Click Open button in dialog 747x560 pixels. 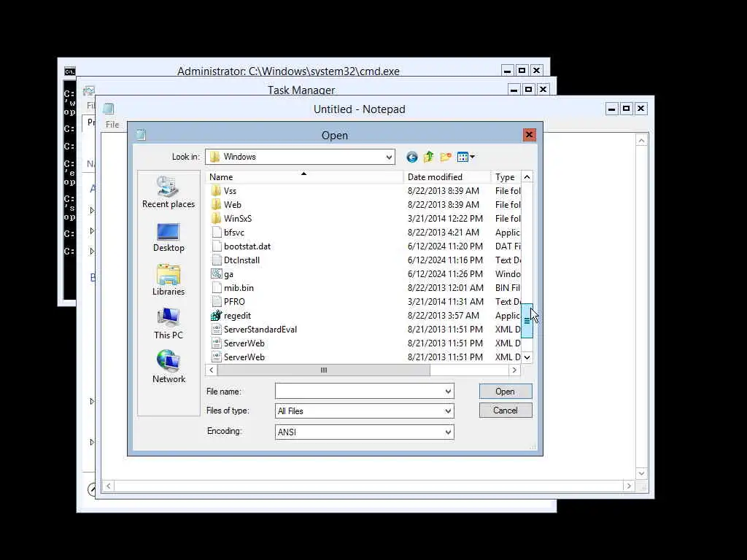pyautogui.click(x=506, y=392)
